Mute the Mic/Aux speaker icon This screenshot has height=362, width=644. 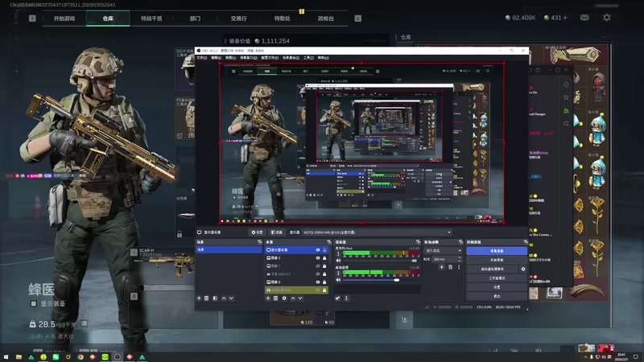click(x=338, y=261)
